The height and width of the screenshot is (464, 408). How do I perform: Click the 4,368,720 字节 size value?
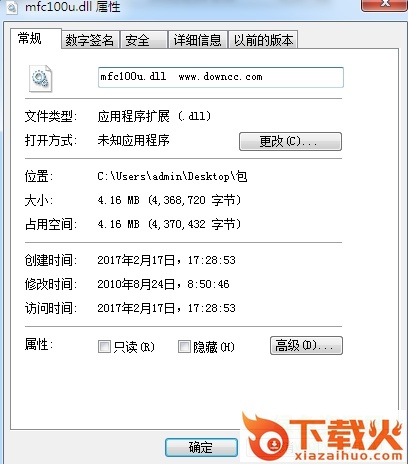pyautogui.click(x=195, y=200)
